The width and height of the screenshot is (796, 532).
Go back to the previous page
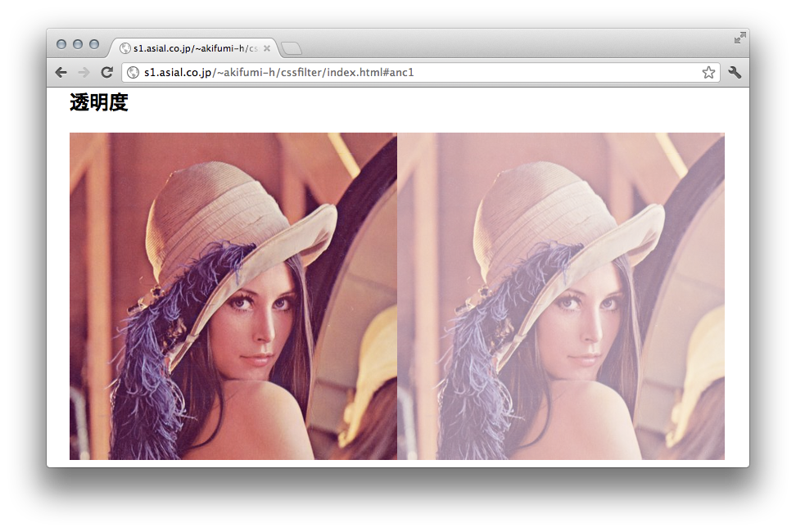tap(61, 73)
